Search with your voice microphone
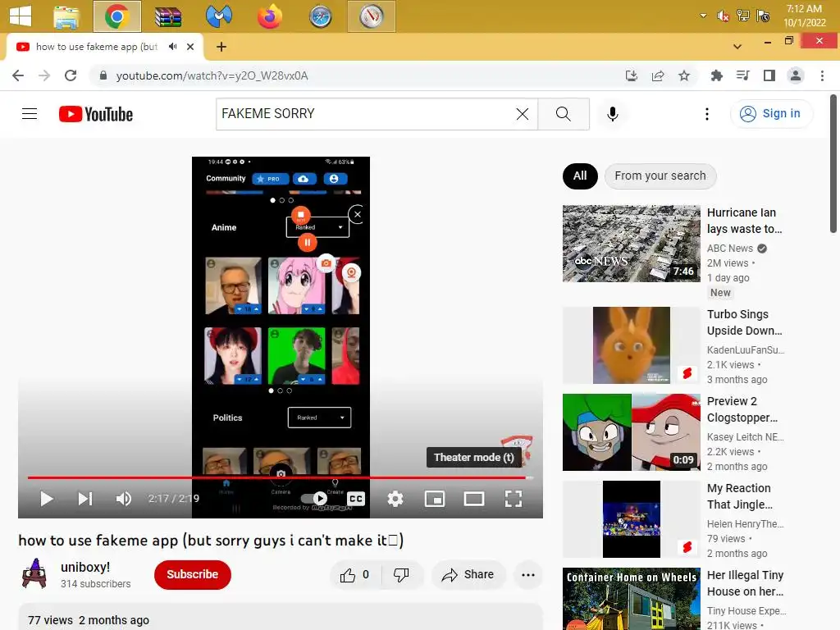The height and width of the screenshot is (630, 840). (612, 113)
